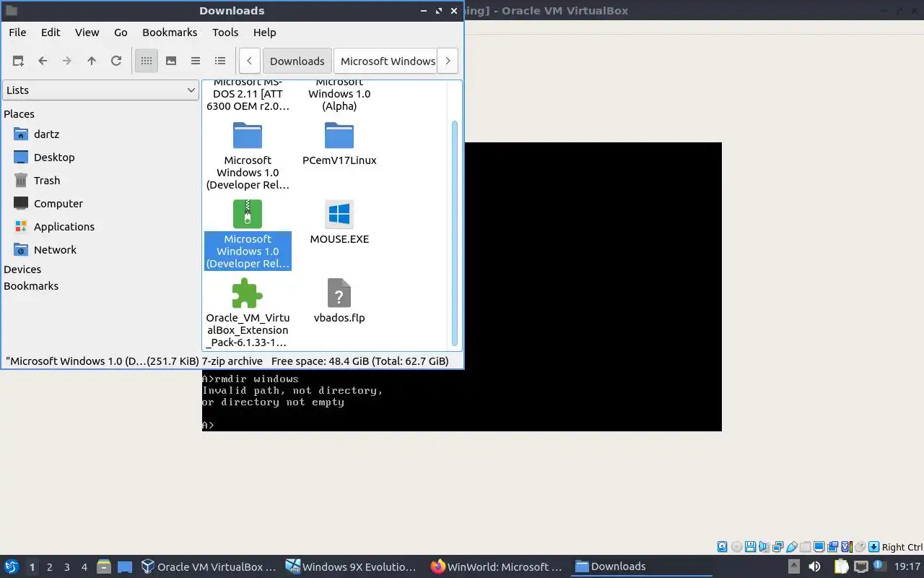
Task: Click the VirtualBox shared folders indicator
Action: (805, 547)
